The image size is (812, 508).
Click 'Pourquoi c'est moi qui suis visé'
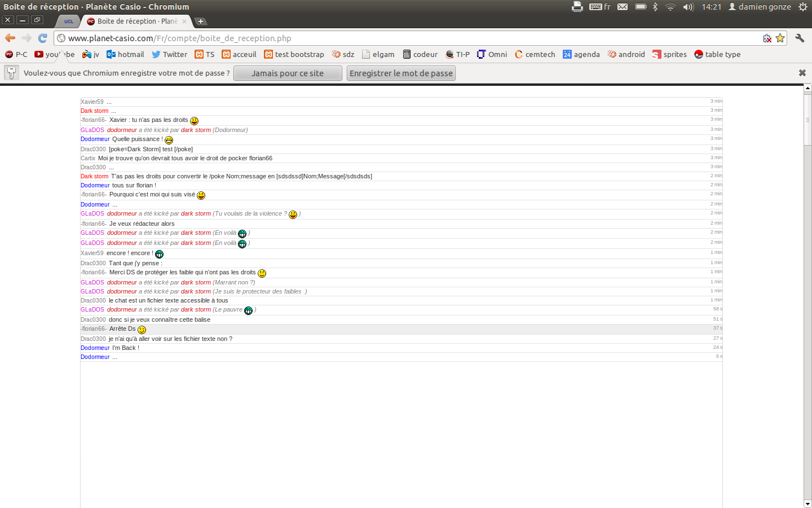(152, 194)
